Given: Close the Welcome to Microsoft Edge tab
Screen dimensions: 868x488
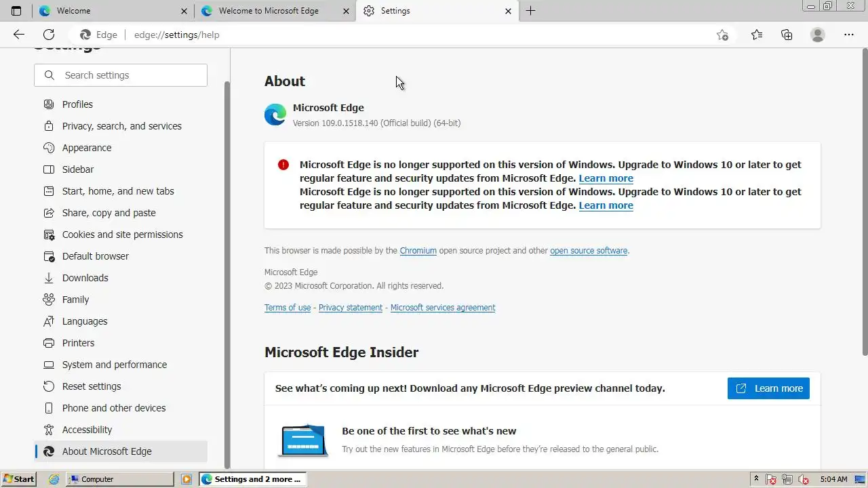Looking at the screenshot, I should 347,11.
